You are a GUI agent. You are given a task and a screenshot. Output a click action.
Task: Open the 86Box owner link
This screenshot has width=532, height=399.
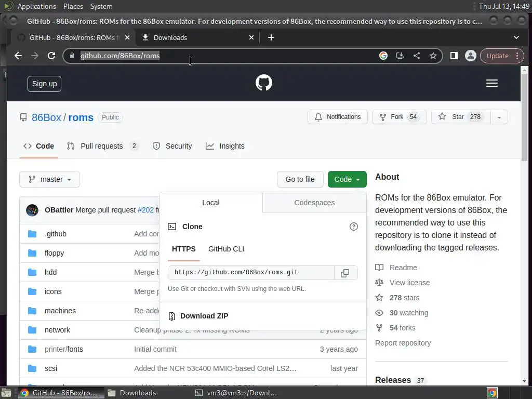pyautogui.click(x=46, y=117)
